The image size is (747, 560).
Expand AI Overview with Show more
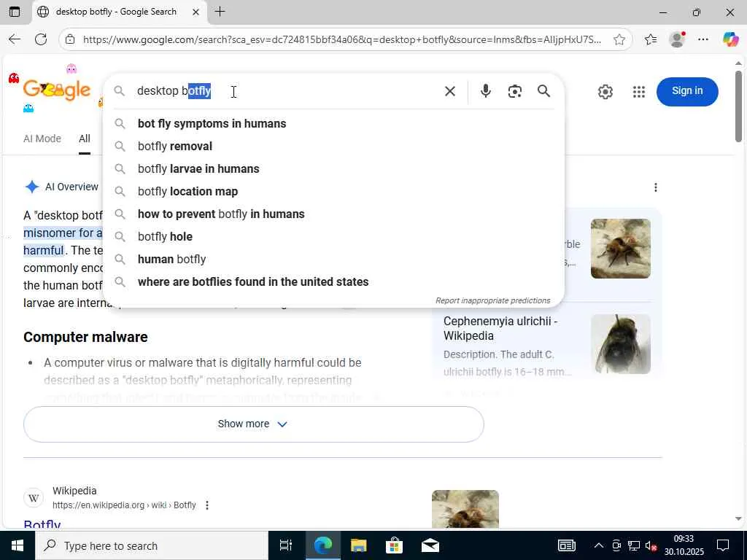click(253, 424)
